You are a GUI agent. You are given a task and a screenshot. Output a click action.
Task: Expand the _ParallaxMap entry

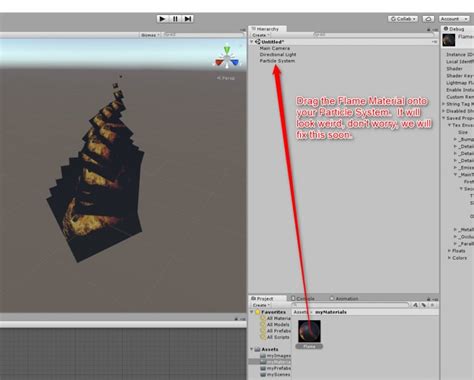tap(455, 244)
